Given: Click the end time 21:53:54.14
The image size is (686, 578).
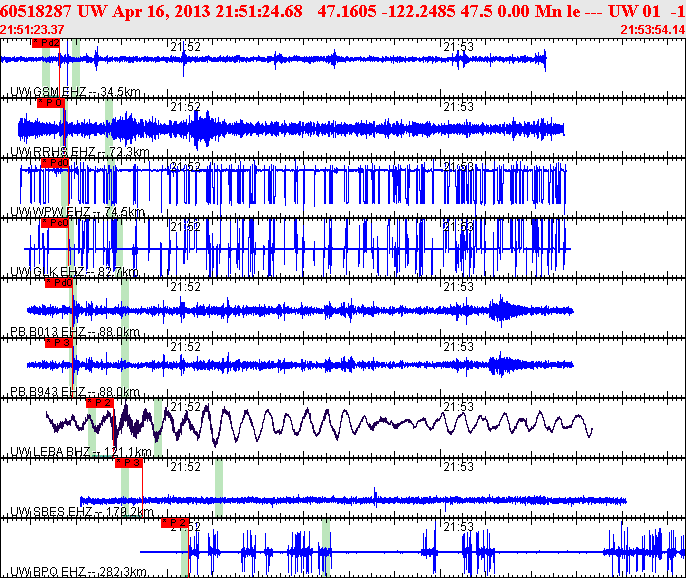Looking at the screenshot, I should pos(653,30).
